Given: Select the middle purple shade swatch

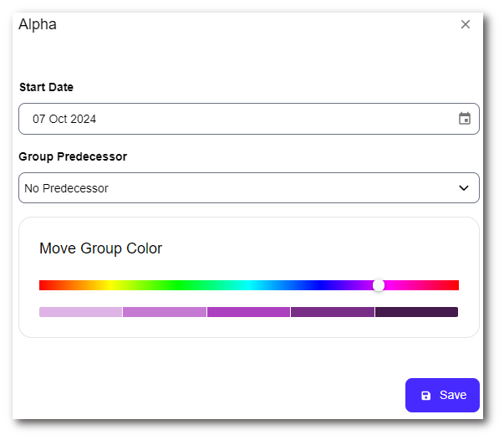Looking at the screenshot, I should (x=248, y=312).
